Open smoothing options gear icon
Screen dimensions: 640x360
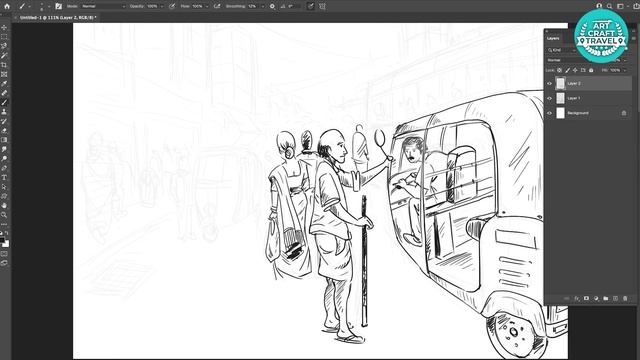pos(272,6)
